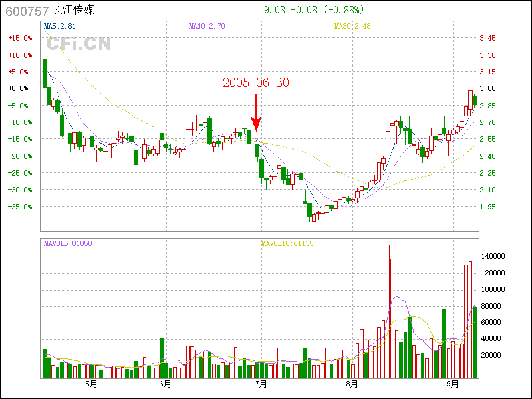This screenshot has height=399, width=532.
Task: Click the first green candlestick at chart start
Action: pyautogui.click(x=45, y=74)
